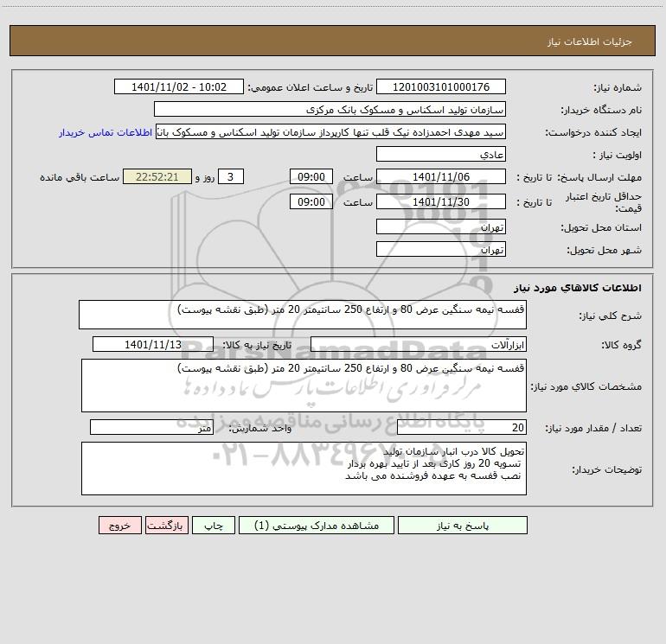The image size is (666, 644).
Task: Click the مشخصات کالای مورد نیاز label
Action: click(586, 386)
